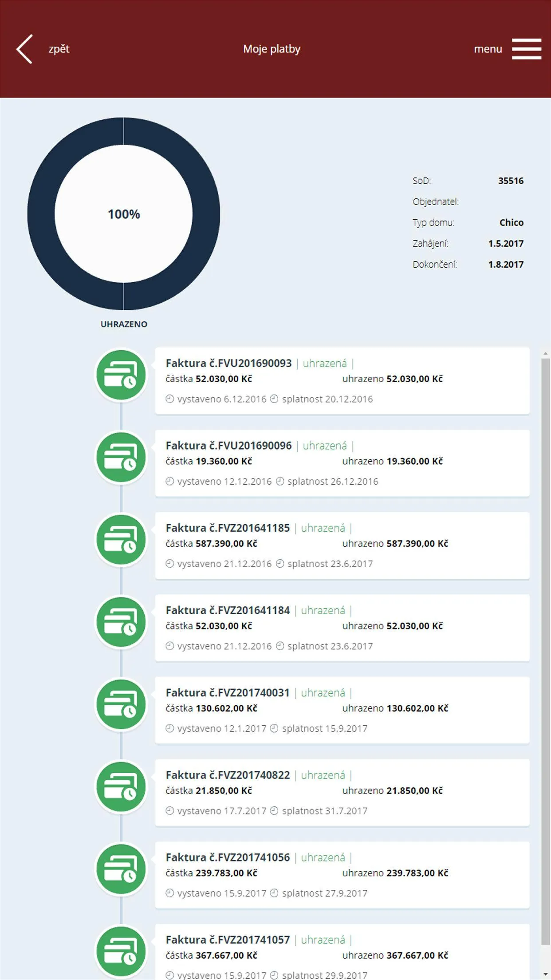Open Faktura č.FVZ201740031 heading
The width and height of the screenshot is (551, 980).
click(228, 692)
